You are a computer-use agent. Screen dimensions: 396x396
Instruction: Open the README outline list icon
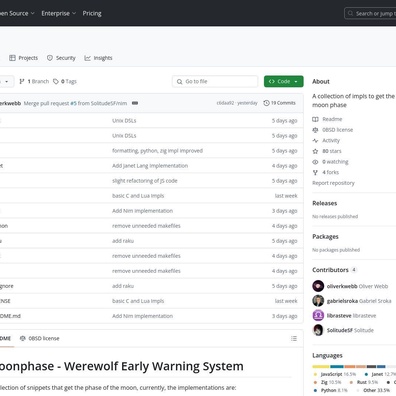(294, 339)
